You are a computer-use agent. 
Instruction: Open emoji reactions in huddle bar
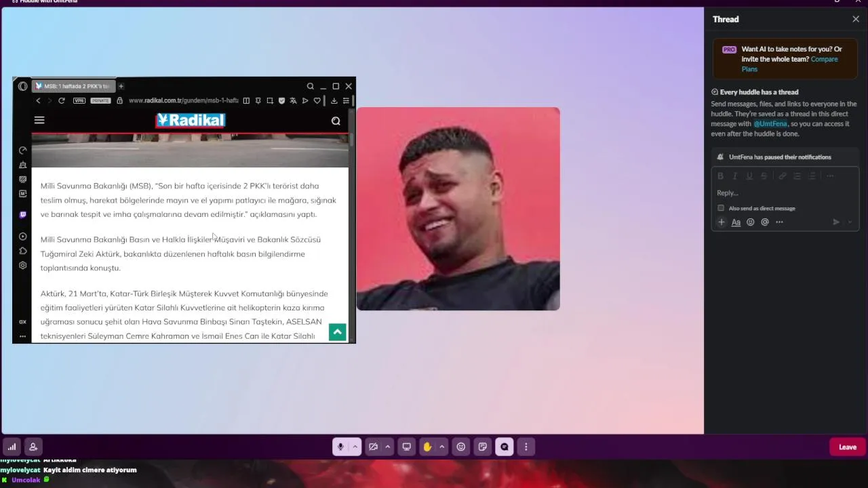tap(461, 447)
